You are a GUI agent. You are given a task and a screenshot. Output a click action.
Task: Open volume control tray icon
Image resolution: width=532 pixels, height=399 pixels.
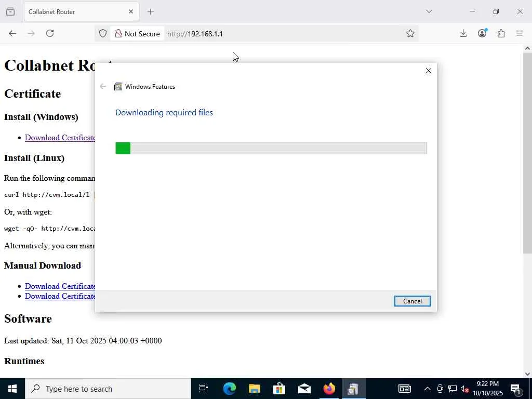pos(464,389)
